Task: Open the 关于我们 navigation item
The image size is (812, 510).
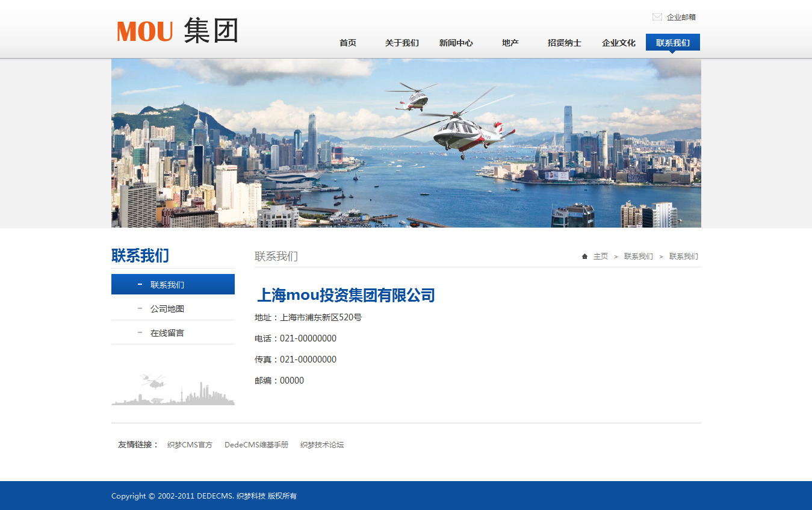Action: click(402, 43)
